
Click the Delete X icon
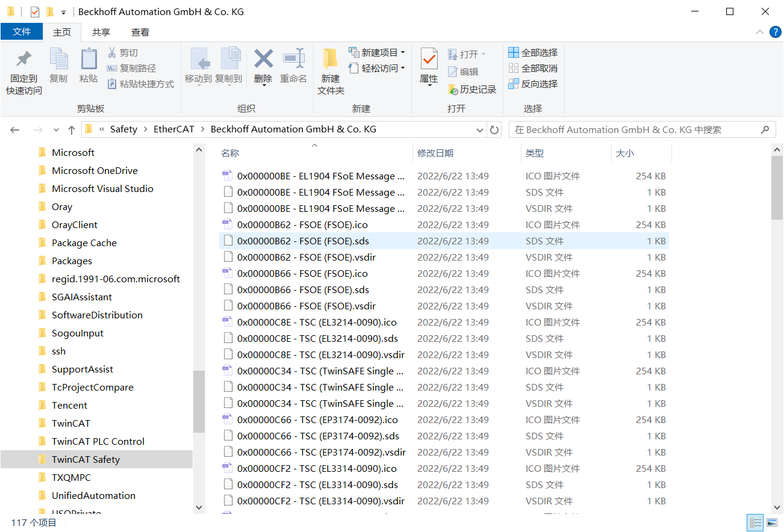point(263,59)
